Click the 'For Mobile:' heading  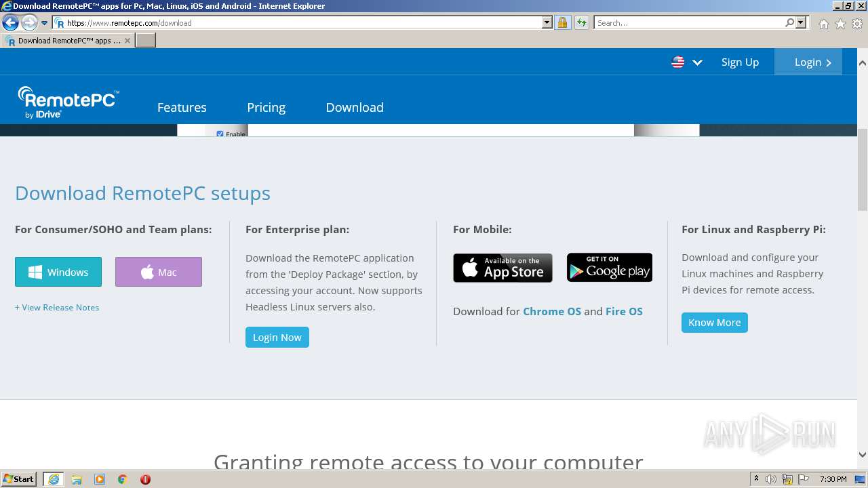(x=482, y=229)
